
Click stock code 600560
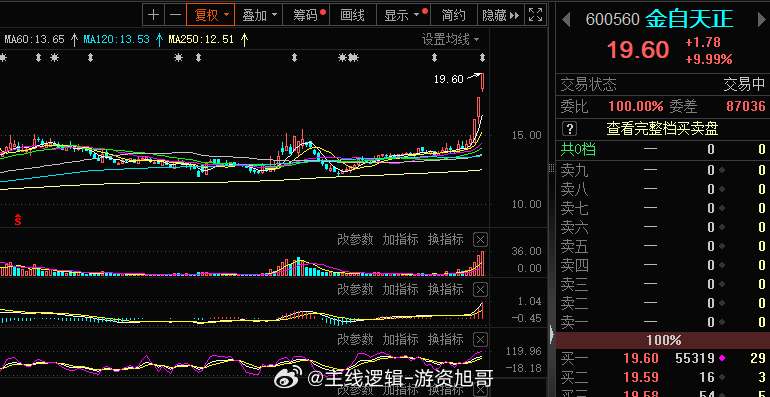point(612,20)
